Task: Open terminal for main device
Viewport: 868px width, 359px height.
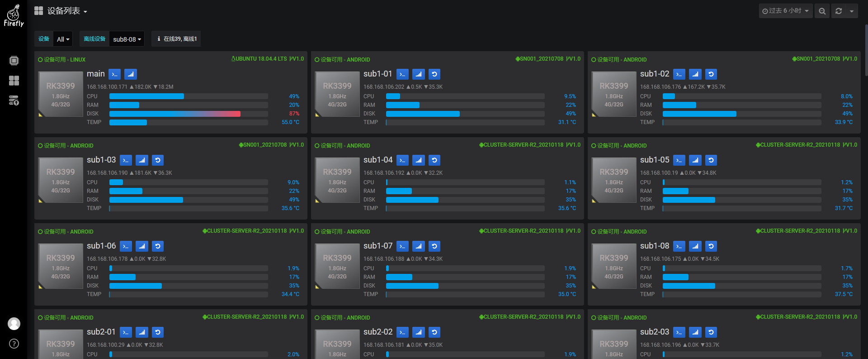Action: coord(115,74)
